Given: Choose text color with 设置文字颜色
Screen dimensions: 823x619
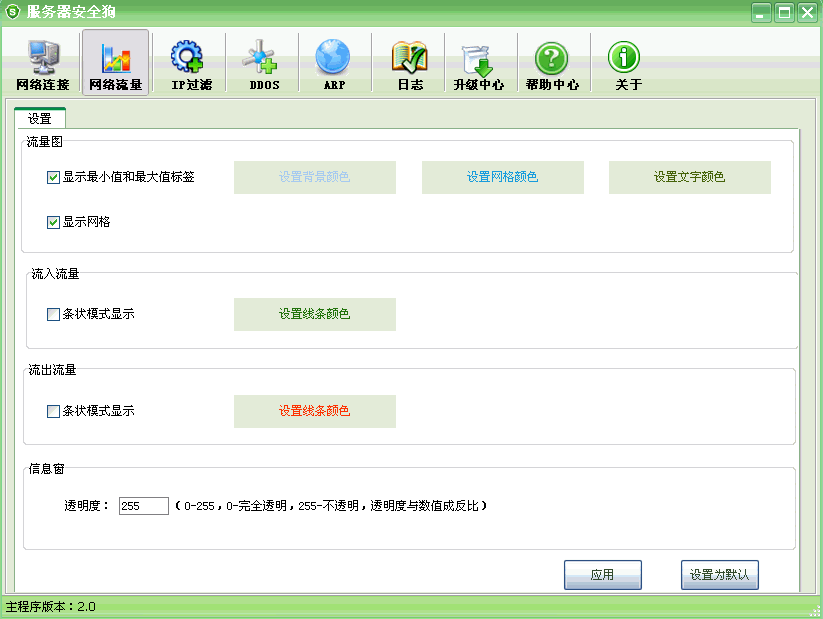Looking at the screenshot, I should [689, 178].
